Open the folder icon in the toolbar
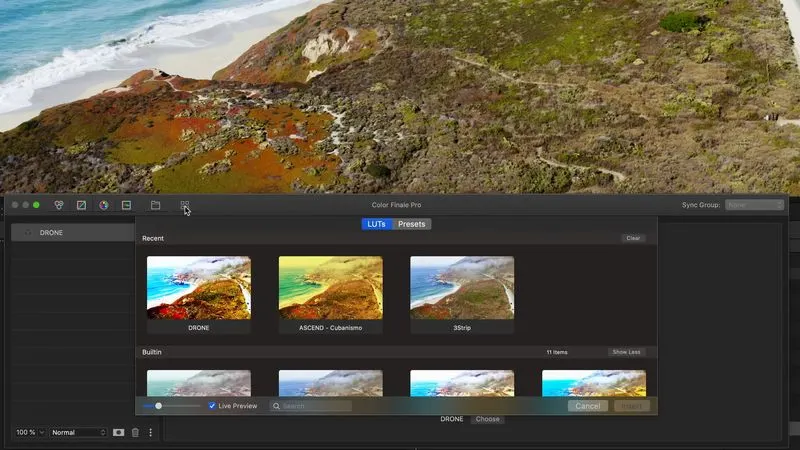 [x=155, y=205]
